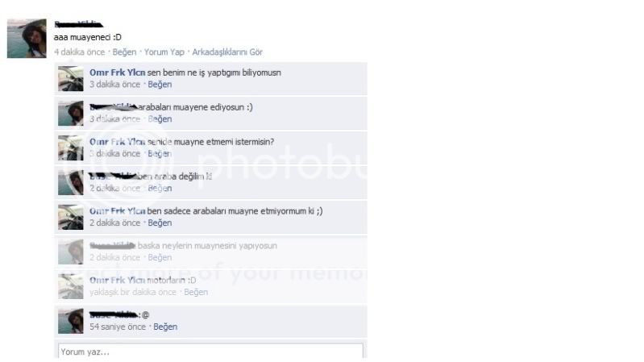The width and height of the screenshot is (644, 362).
Task: Like the 'arabaları muayene ediyosun' comment
Action: (x=160, y=119)
